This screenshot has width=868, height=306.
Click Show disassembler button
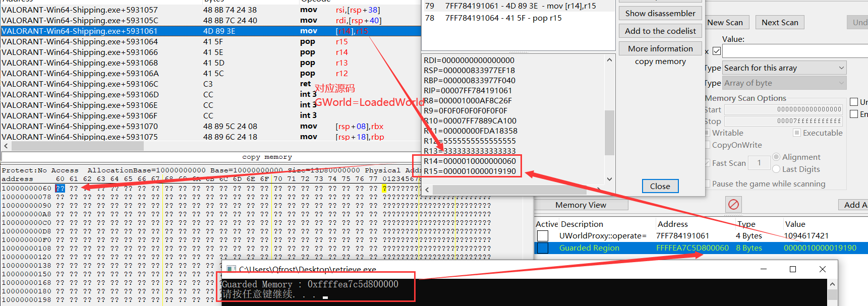coord(660,13)
